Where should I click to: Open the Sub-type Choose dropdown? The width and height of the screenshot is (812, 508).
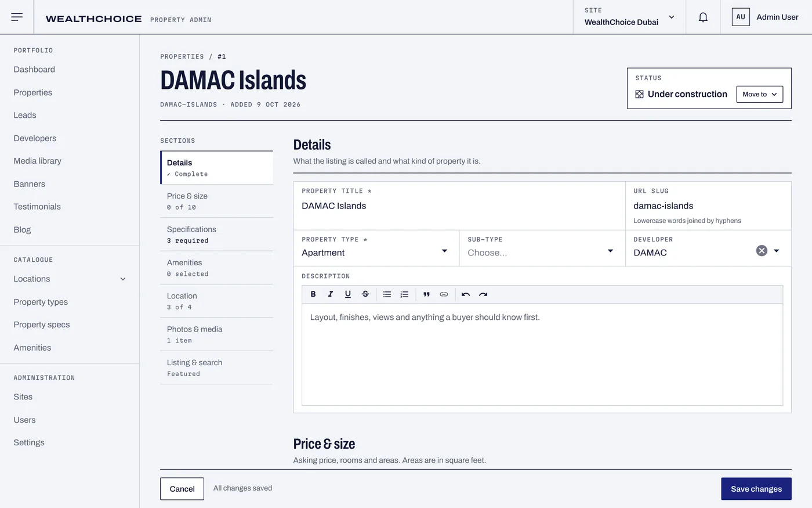pyautogui.click(x=542, y=248)
